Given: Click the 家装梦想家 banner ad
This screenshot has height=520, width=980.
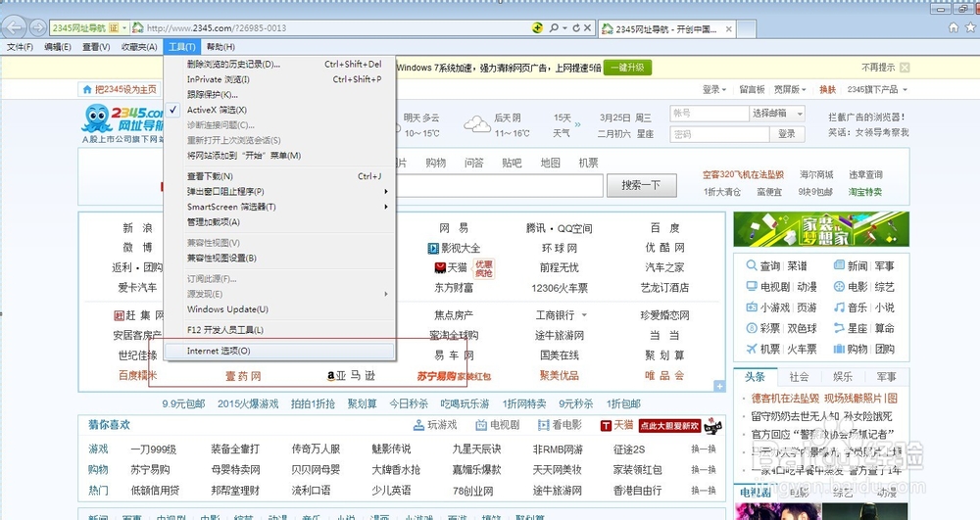Looking at the screenshot, I should tap(821, 229).
